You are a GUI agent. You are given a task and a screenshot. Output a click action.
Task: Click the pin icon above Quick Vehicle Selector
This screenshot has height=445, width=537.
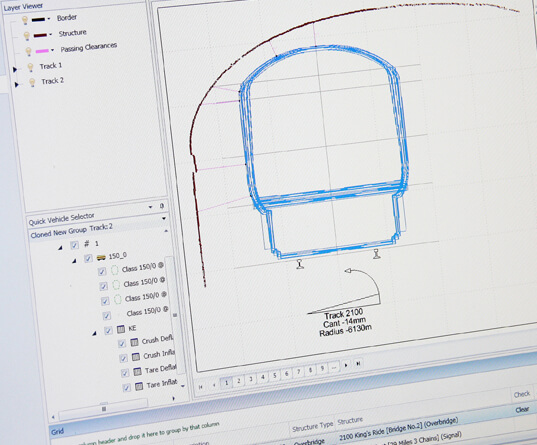tap(162, 206)
